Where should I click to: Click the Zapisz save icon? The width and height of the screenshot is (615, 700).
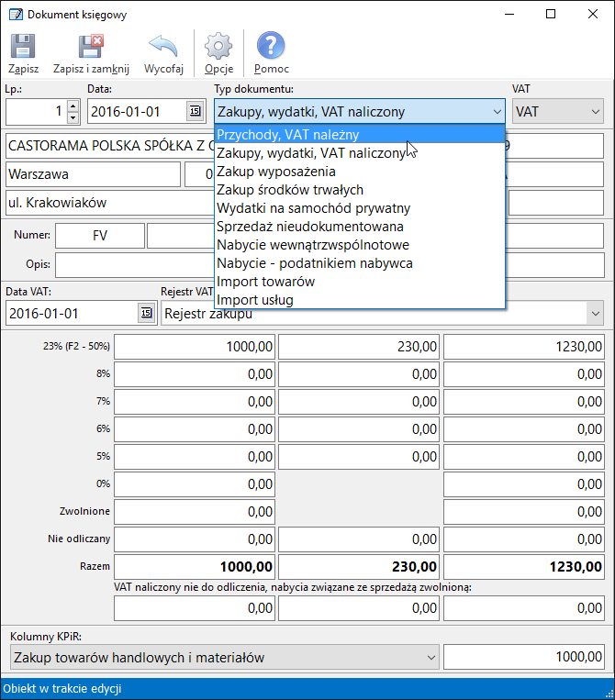pos(23,48)
